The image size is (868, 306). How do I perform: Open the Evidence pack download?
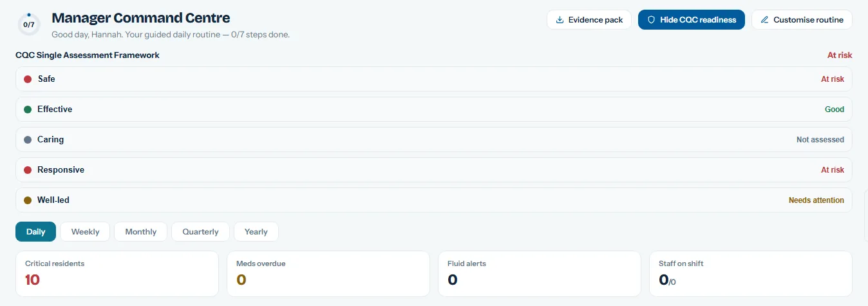point(589,20)
